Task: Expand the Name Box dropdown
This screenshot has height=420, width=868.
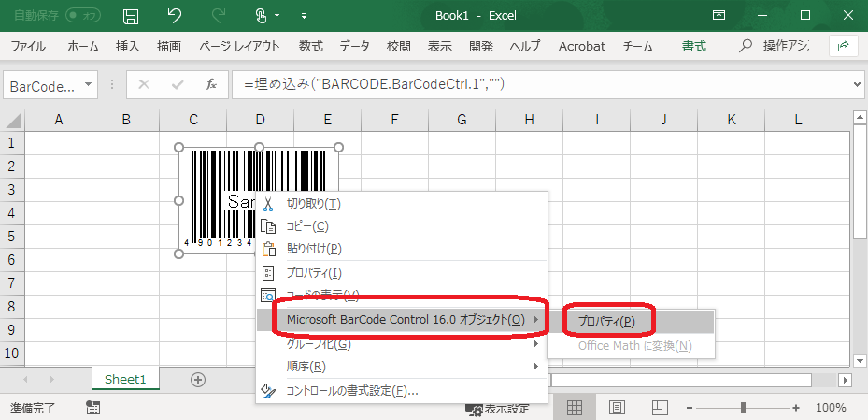Action: pos(88,85)
